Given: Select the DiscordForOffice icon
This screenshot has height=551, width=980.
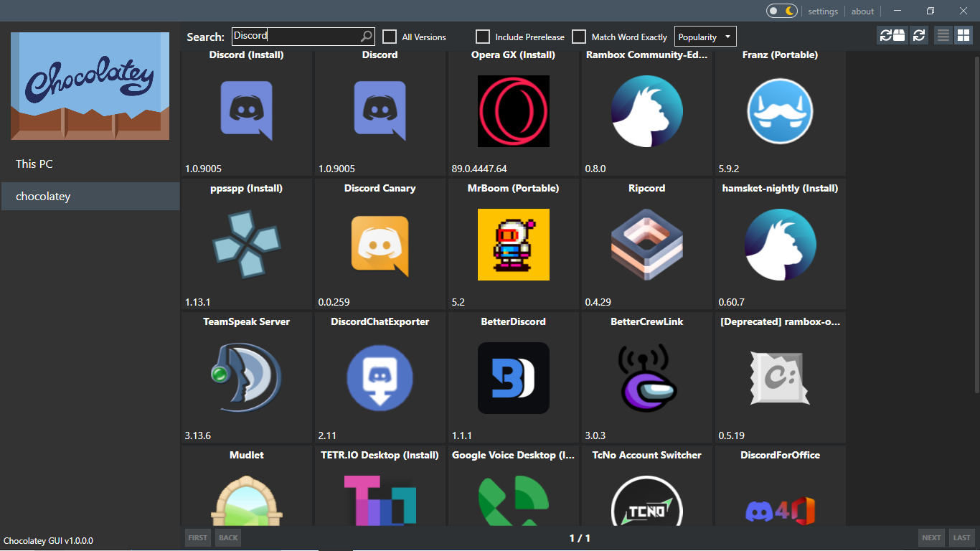Looking at the screenshot, I should coord(781,509).
